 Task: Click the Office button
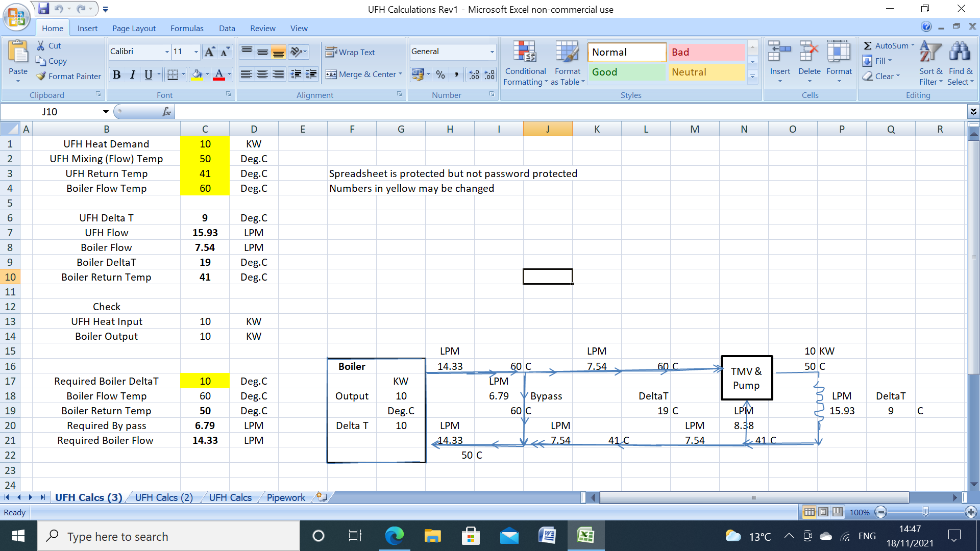click(x=16, y=16)
